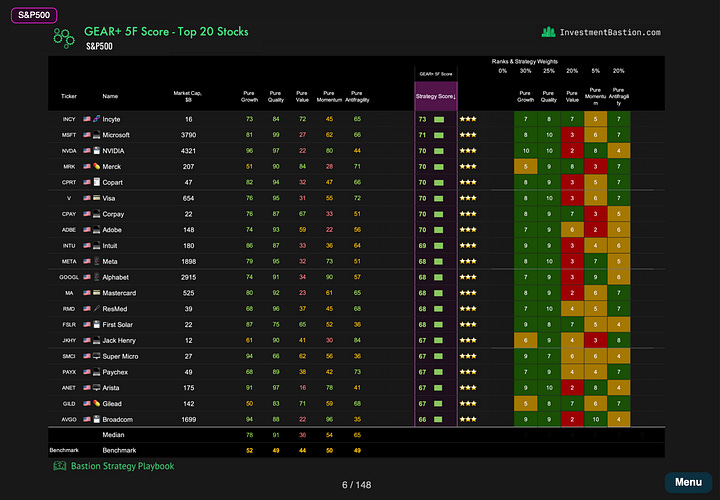Click the left Pure Antifragility column header

click(x=357, y=96)
